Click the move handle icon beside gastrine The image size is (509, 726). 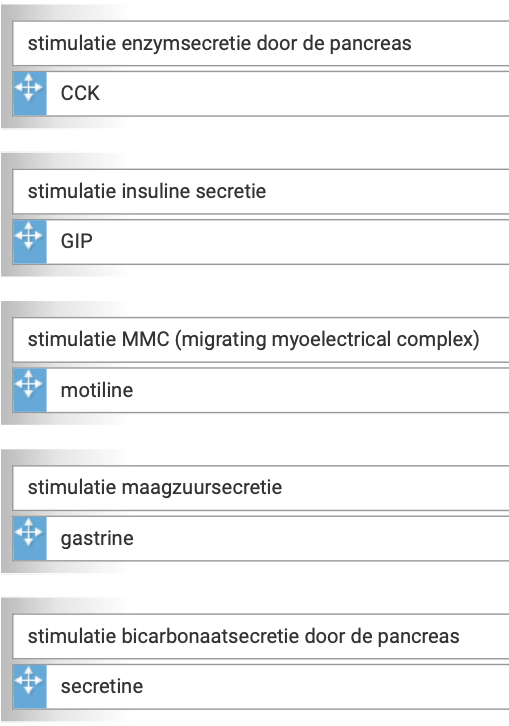[x=30, y=538]
